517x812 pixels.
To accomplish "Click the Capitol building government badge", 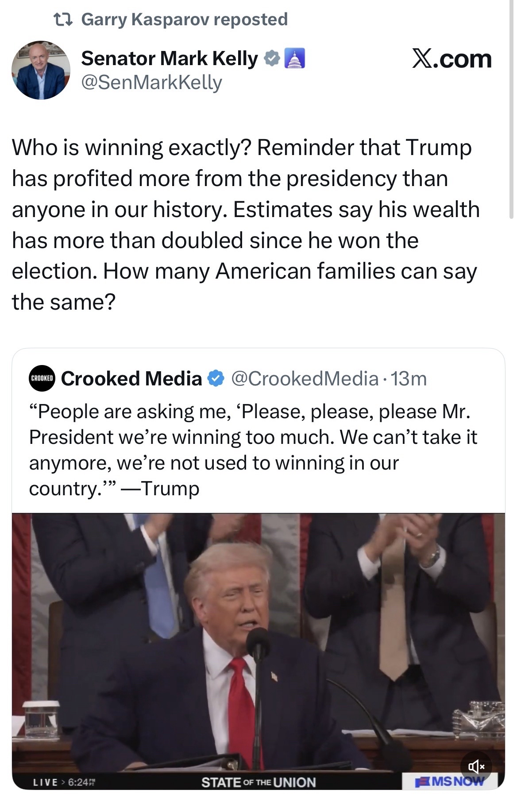I will (293, 58).
